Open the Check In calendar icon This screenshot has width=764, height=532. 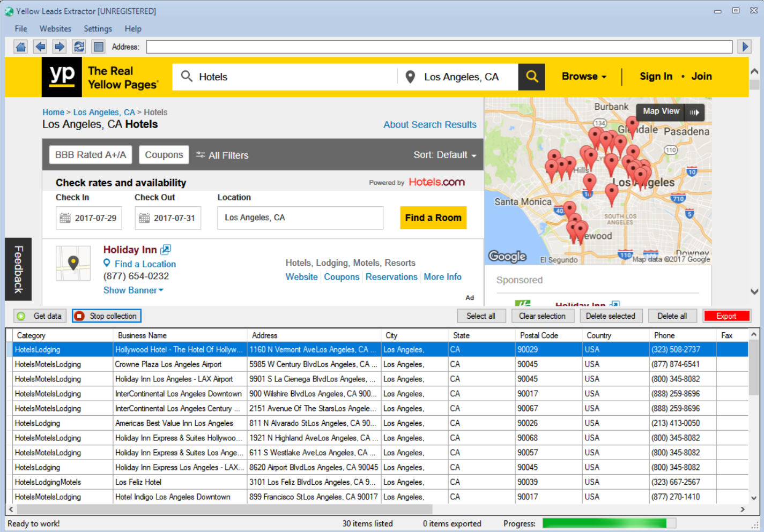pos(65,218)
